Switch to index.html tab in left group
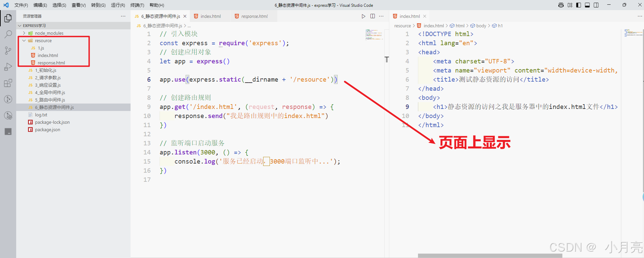This screenshot has width=644, height=258. [x=210, y=16]
